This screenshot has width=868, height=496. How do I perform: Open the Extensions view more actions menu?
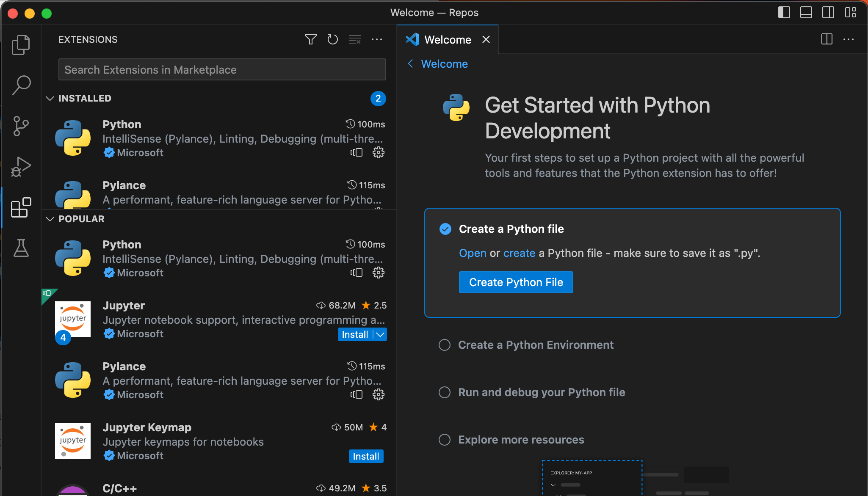(x=376, y=39)
